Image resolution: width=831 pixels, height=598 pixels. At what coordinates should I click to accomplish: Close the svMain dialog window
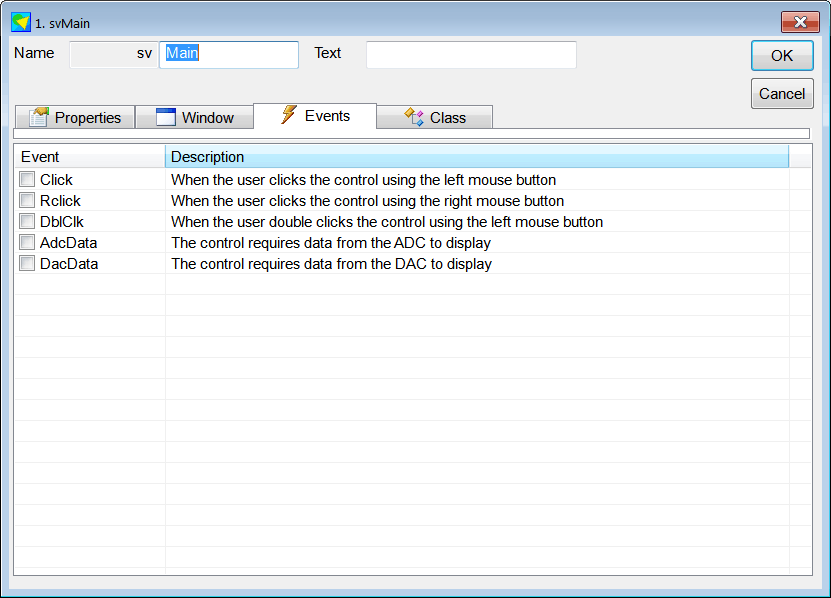[800, 22]
